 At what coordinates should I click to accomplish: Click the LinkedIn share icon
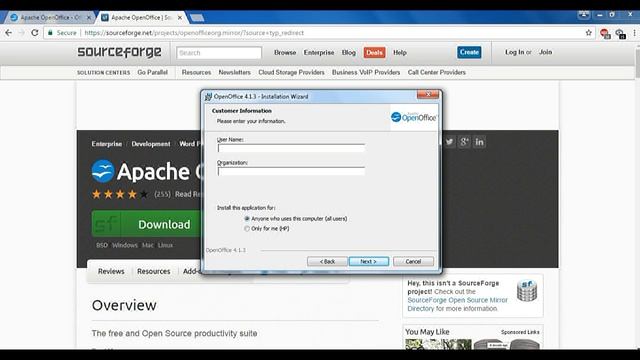click(x=479, y=142)
